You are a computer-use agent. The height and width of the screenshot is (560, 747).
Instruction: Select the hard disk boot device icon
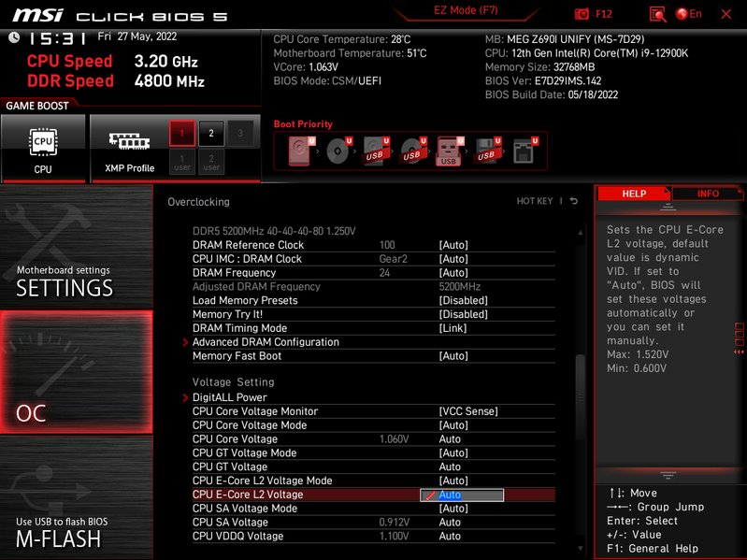(x=301, y=151)
